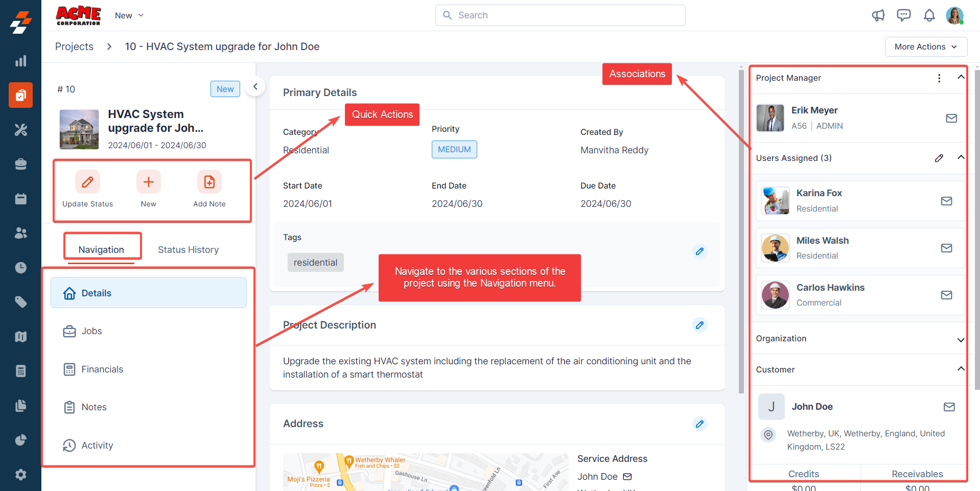Edit the project Tags
Viewport: 980px width, 491px height.
point(699,251)
